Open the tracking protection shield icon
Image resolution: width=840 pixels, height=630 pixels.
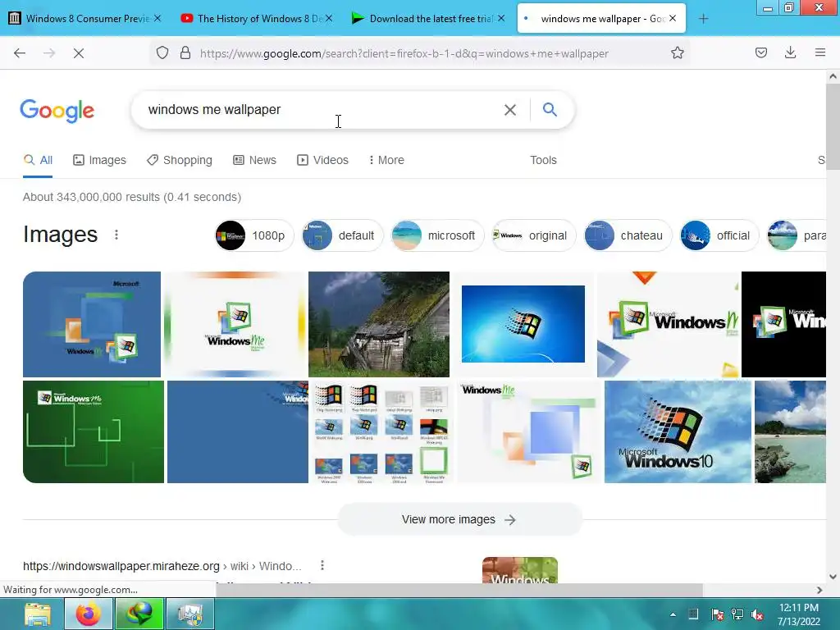pyautogui.click(x=162, y=53)
